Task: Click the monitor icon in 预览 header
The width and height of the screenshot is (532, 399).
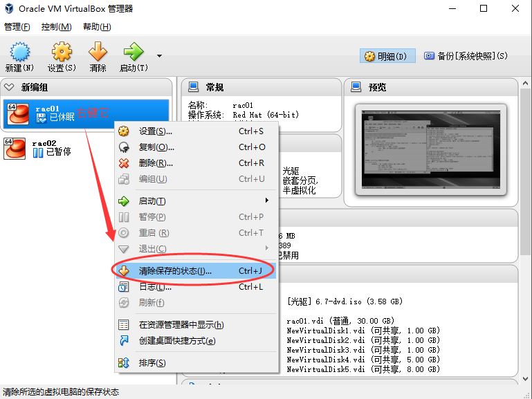Action: pyautogui.click(x=356, y=87)
